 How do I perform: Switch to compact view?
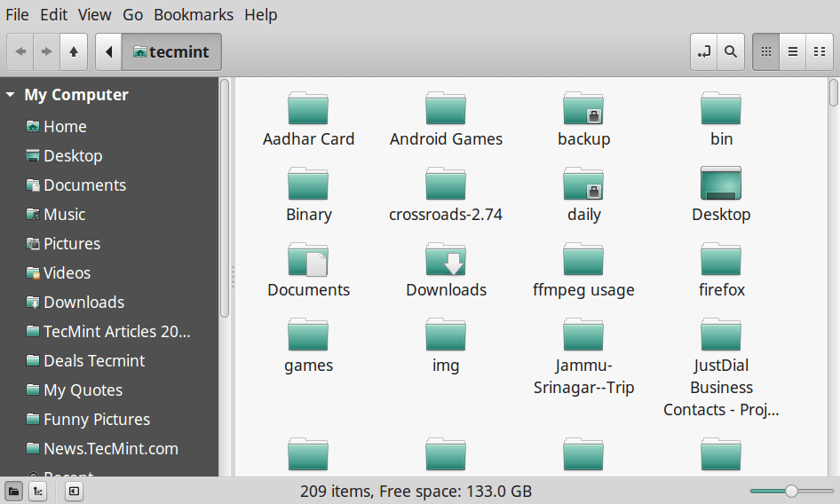(x=819, y=52)
